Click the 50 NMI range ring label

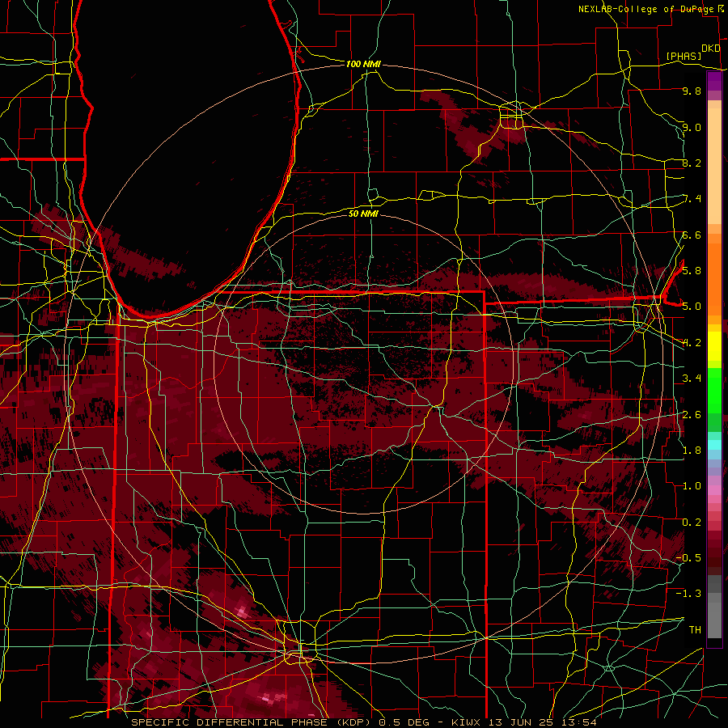[363, 214]
